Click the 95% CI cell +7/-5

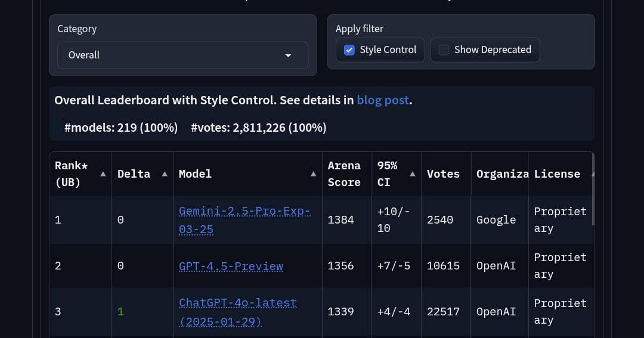click(x=397, y=266)
